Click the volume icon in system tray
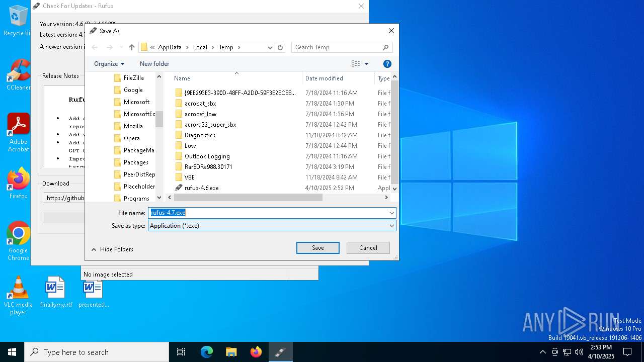644x362 pixels. (x=579, y=352)
